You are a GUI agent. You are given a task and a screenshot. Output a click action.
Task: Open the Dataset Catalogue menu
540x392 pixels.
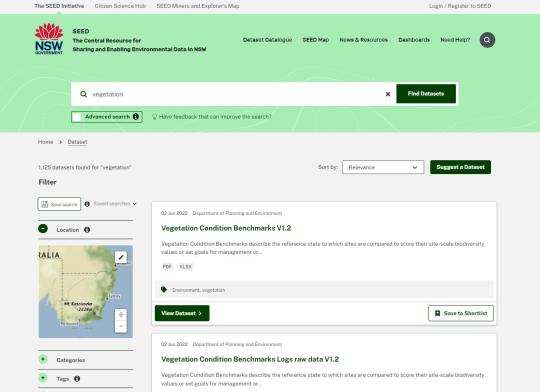click(267, 40)
